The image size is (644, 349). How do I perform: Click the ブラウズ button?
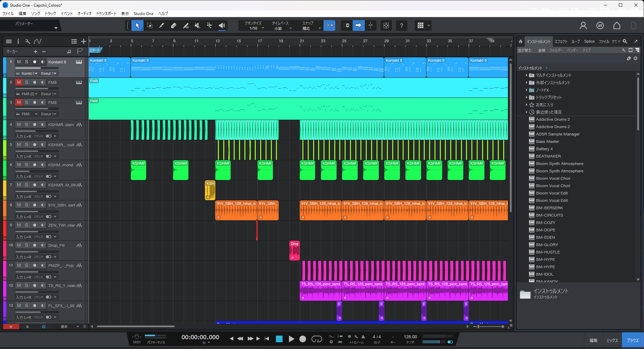tap(633, 340)
